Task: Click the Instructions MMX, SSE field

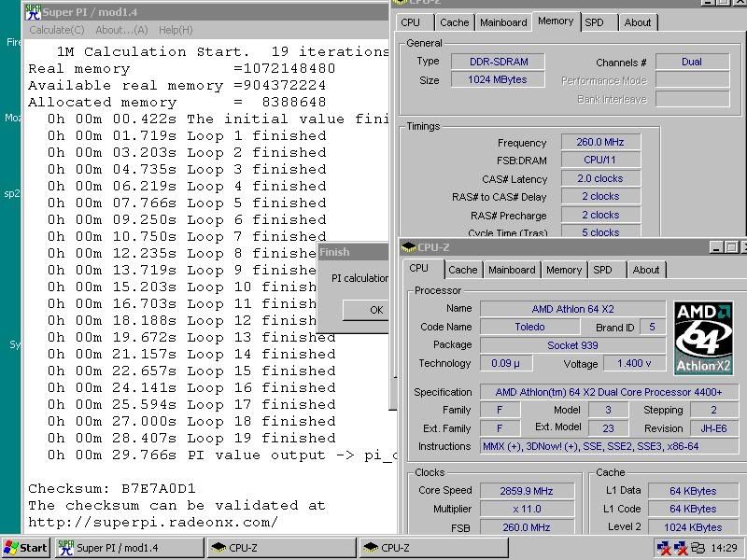Action: point(609,446)
